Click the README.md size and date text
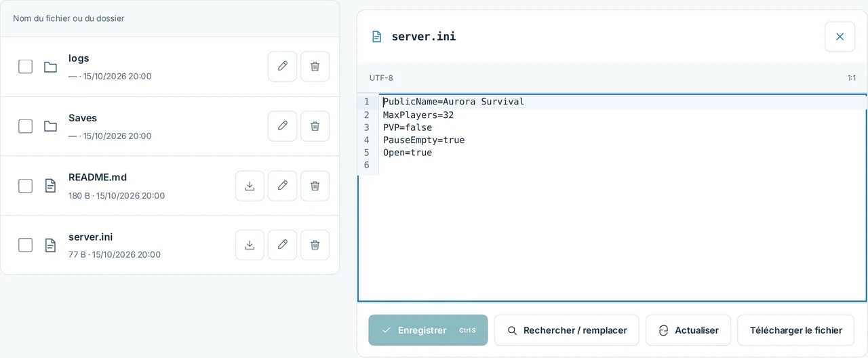This screenshot has width=868, height=358. tap(117, 196)
